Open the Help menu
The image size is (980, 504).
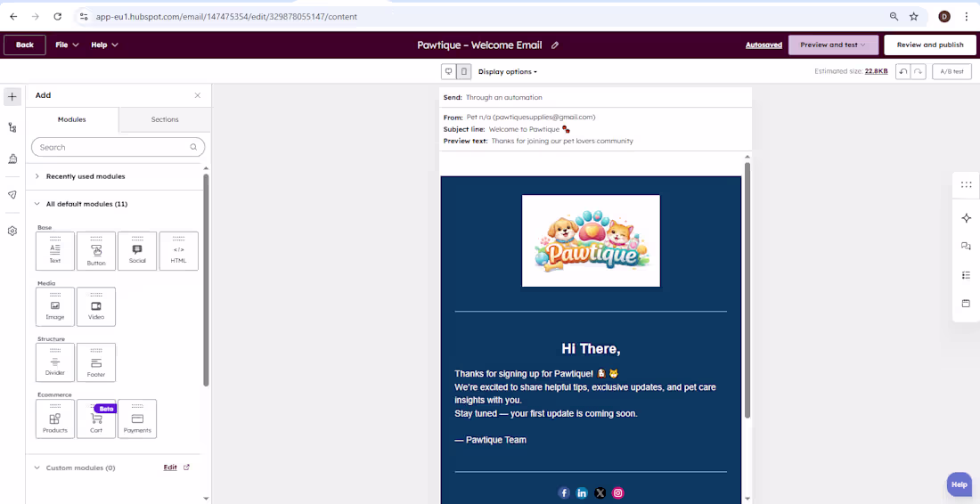click(104, 45)
